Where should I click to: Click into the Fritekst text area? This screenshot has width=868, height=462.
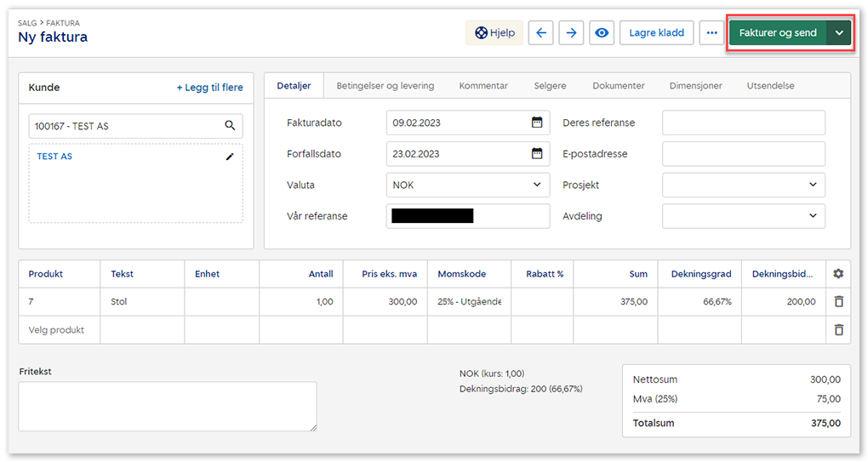168,406
